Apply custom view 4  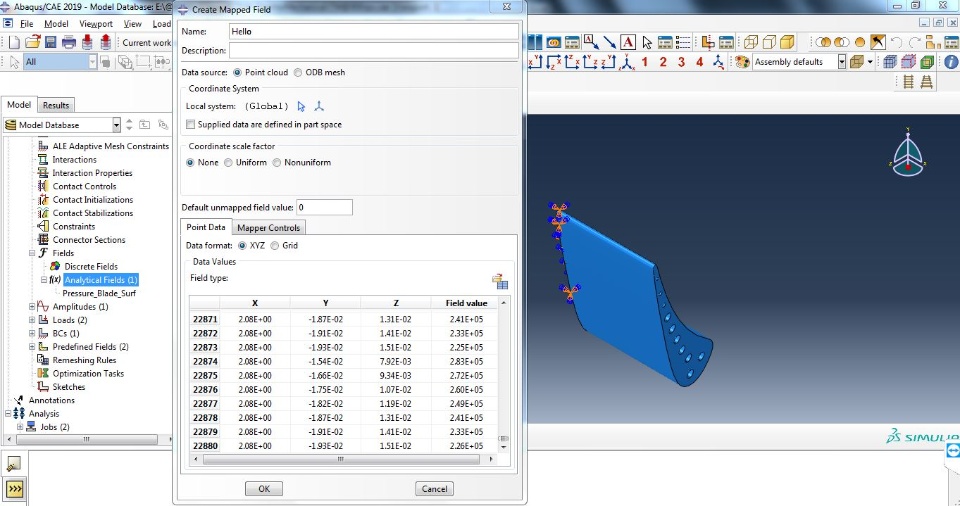click(699, 62)
